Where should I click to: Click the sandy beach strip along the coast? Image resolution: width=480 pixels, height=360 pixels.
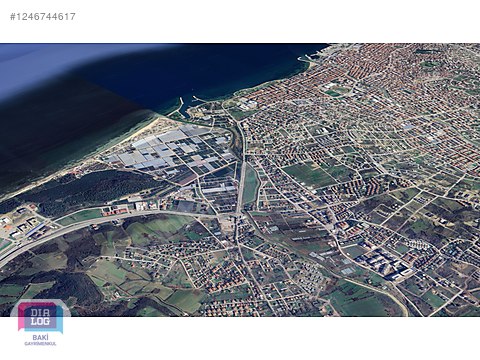tap(100, 154)
